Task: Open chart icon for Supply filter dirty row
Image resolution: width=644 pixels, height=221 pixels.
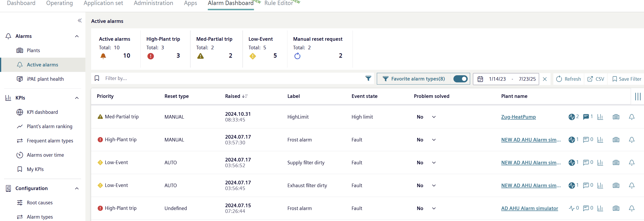Action: click(x=600, y=163)
